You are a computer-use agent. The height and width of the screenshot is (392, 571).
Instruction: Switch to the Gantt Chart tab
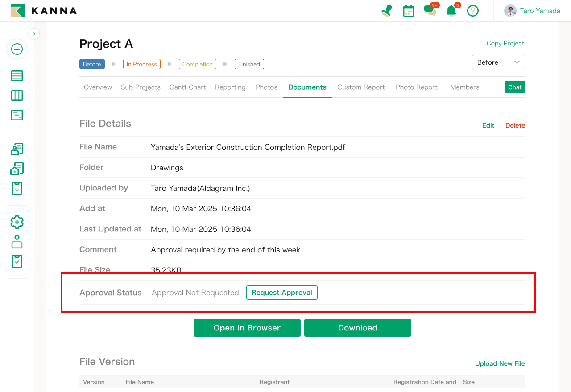coord(187,87)
